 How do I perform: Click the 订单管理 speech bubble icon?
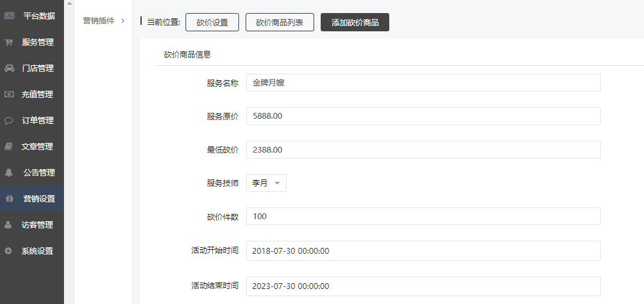coord(9,121)
